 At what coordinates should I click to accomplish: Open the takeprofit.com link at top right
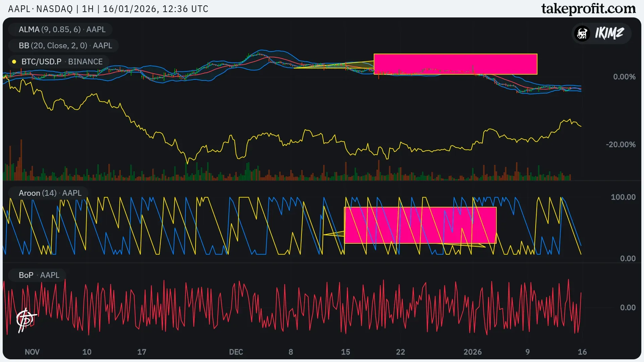588,9
